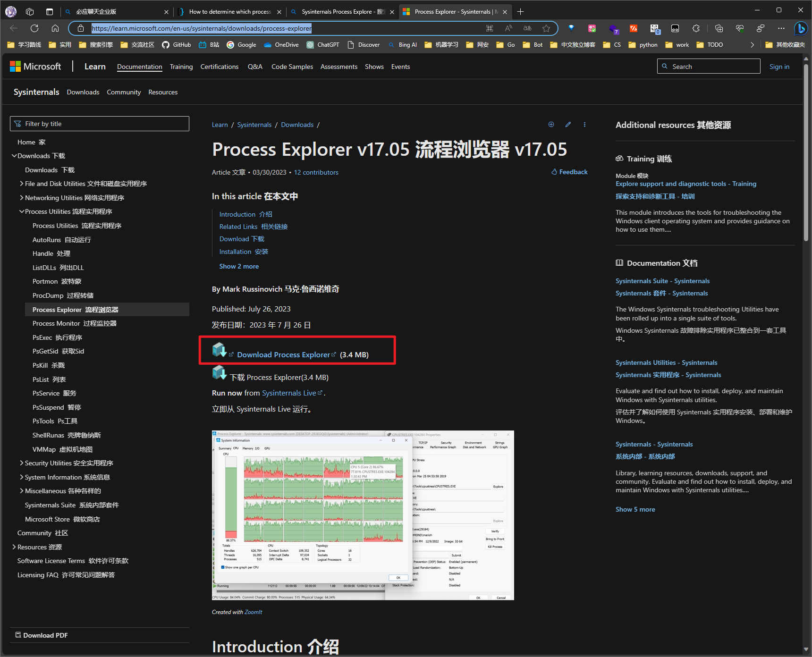Open a new browser tab with plus icon
The height and width of the screenshot is (657, 812).
[520, 12]
